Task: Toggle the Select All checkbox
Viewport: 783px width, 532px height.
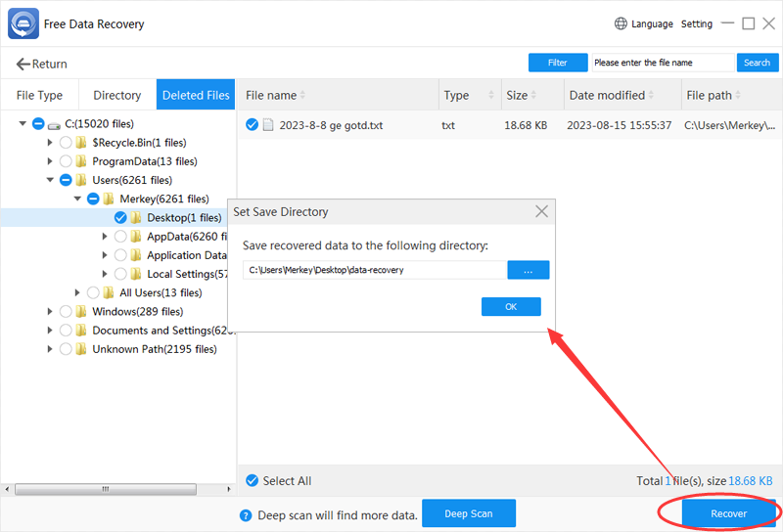Action: (253, 480)
